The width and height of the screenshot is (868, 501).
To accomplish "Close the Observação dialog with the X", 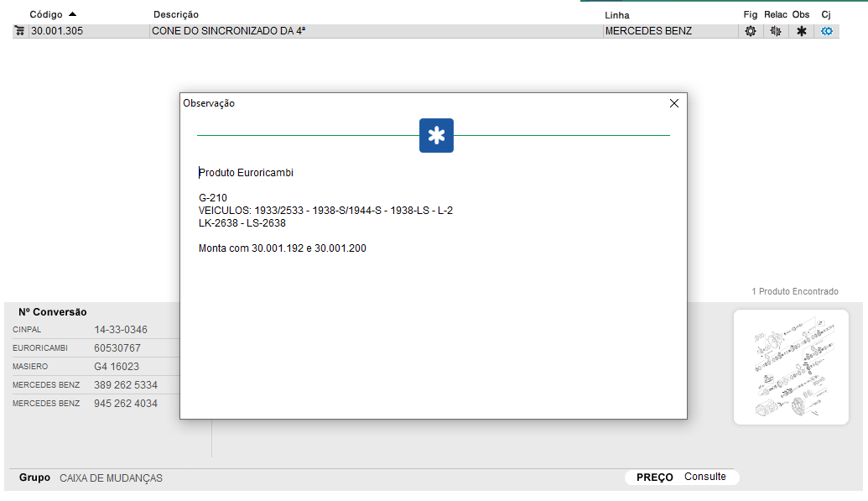I will [673, 103].
